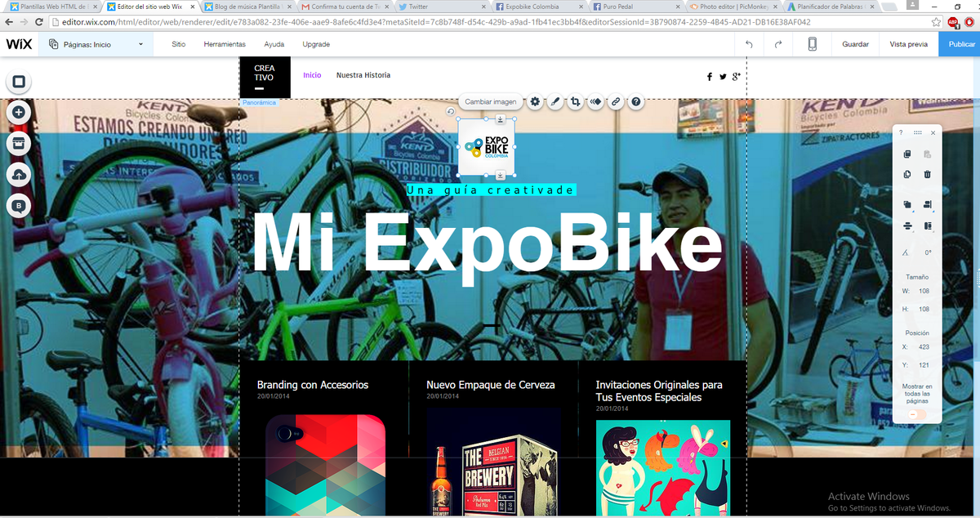Click the Paste icon in the toolbox
This screenshot has width=980, height=518.
click(x=928, y=154)
